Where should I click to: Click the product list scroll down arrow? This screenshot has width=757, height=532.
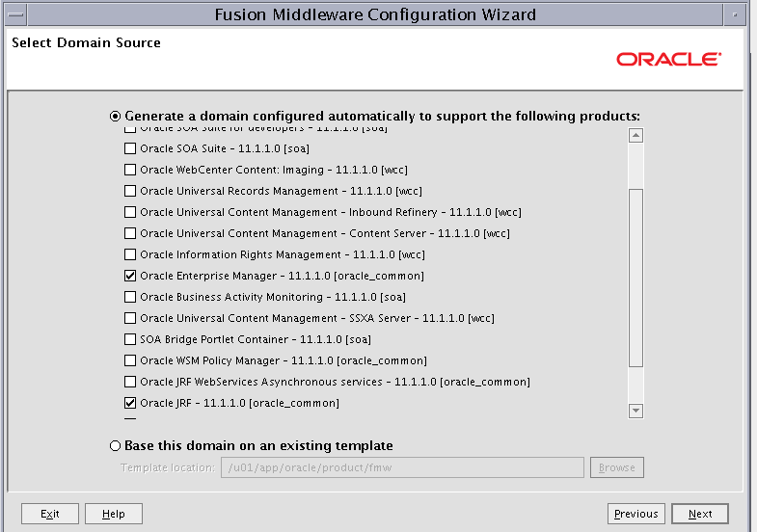click(635, 411)
